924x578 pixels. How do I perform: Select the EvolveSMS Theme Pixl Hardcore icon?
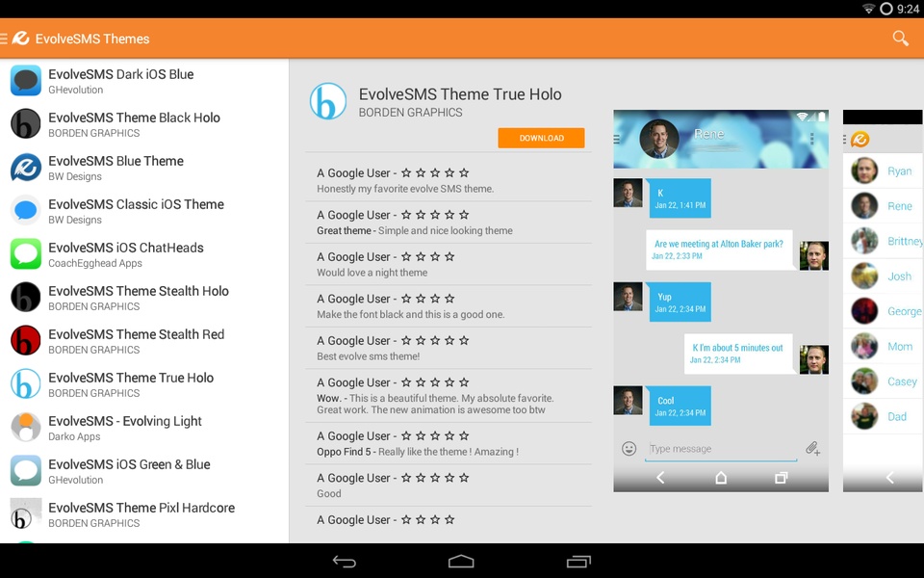[x=26, y=513]
